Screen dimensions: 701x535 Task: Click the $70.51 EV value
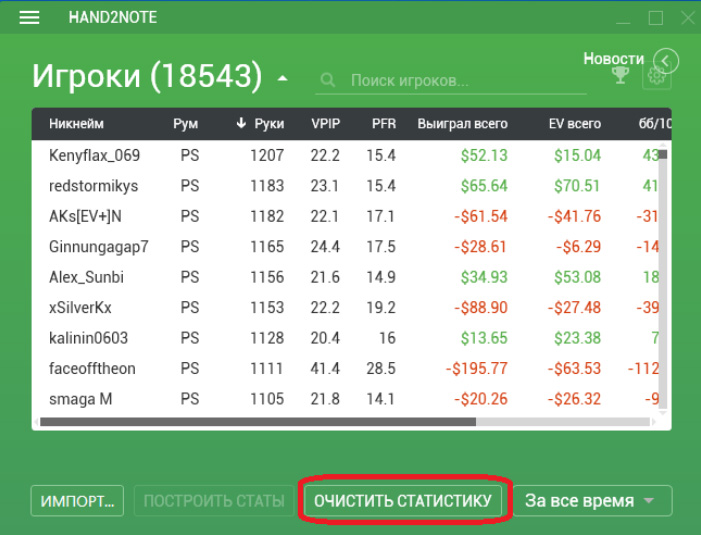577,186
